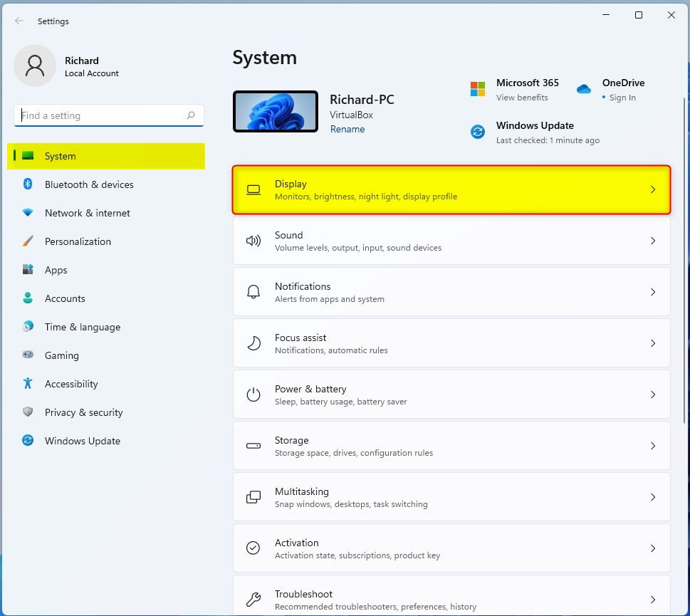Click the Accessibility figure icon
Screen dimensions: 690x616
(x=28, y=384)
